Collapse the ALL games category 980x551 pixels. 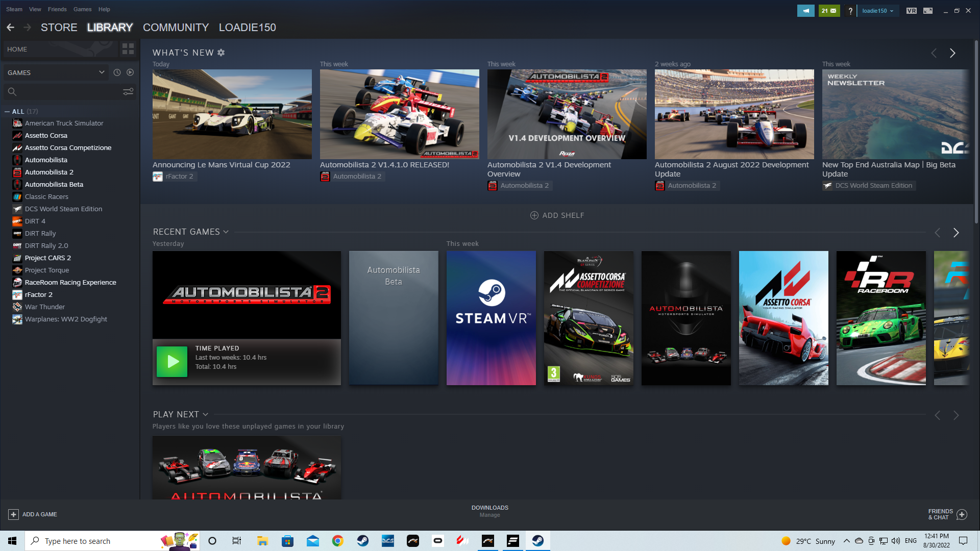coord(7,111)
